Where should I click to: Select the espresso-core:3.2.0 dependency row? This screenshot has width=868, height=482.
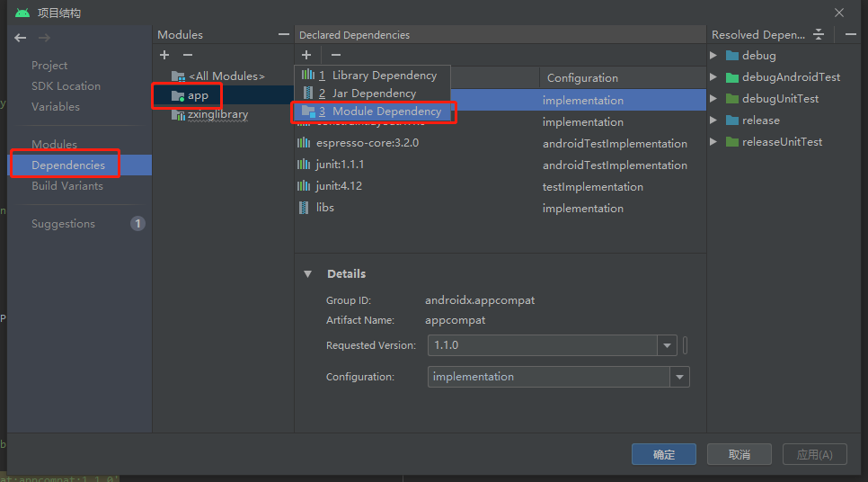point(500,143)
